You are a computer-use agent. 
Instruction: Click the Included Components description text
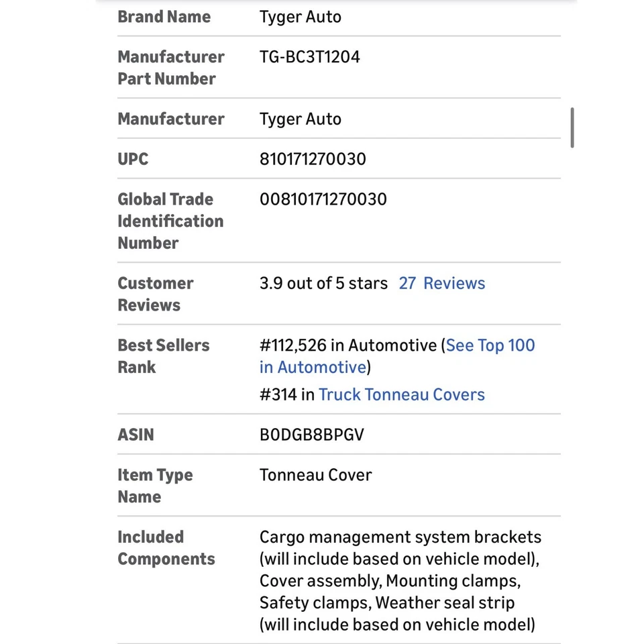(x=400, y=581)
